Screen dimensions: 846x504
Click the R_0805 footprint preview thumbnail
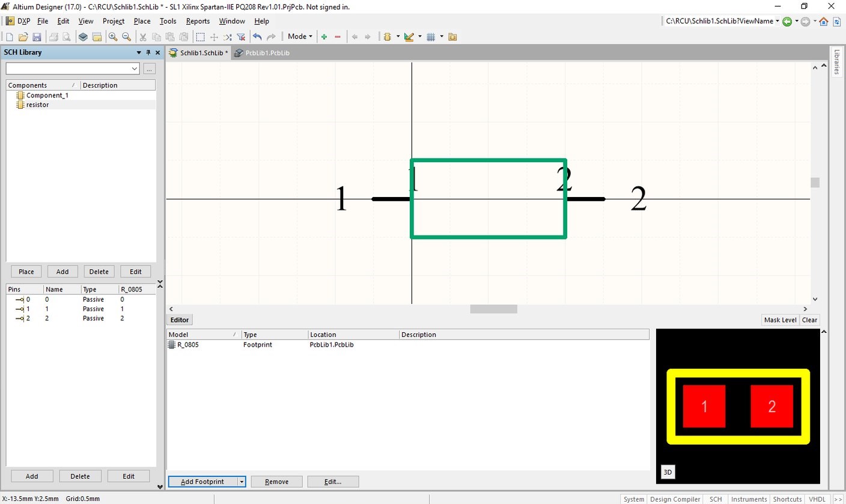click(738, 407)
